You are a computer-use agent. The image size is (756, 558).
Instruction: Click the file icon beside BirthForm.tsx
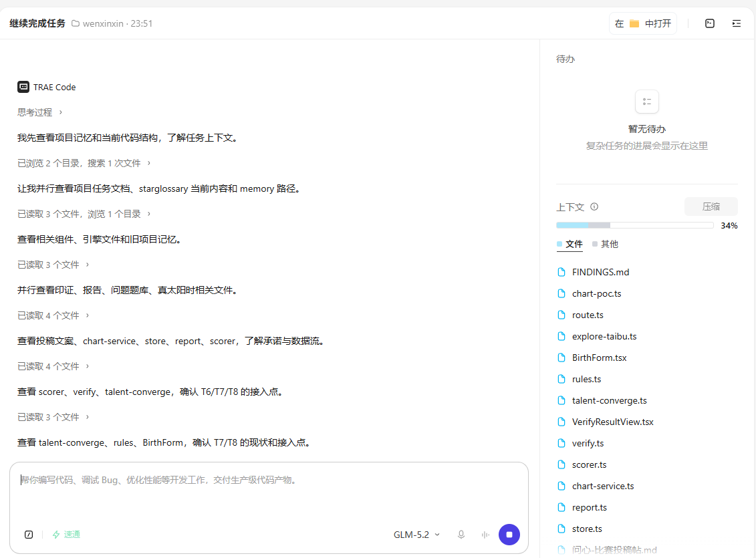(x=561, y=358)
